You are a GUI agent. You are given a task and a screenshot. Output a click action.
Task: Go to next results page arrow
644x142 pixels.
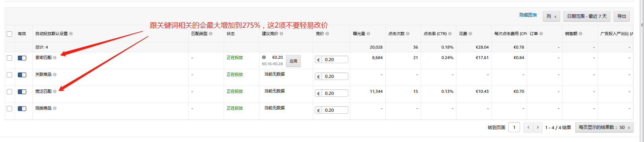538,127
